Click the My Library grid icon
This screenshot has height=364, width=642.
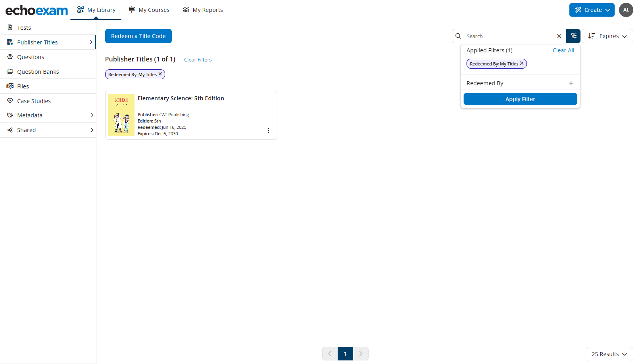81,10
